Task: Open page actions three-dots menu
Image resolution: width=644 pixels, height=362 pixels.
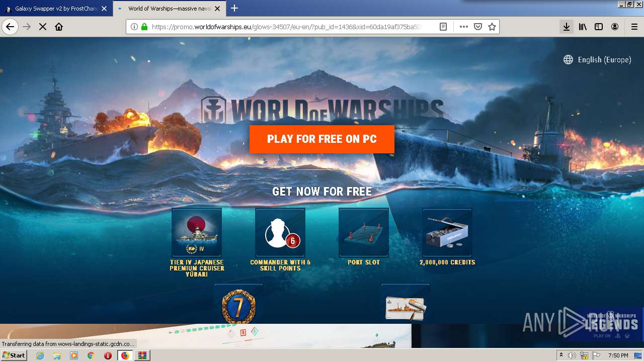Action: (x=464, y=27)
